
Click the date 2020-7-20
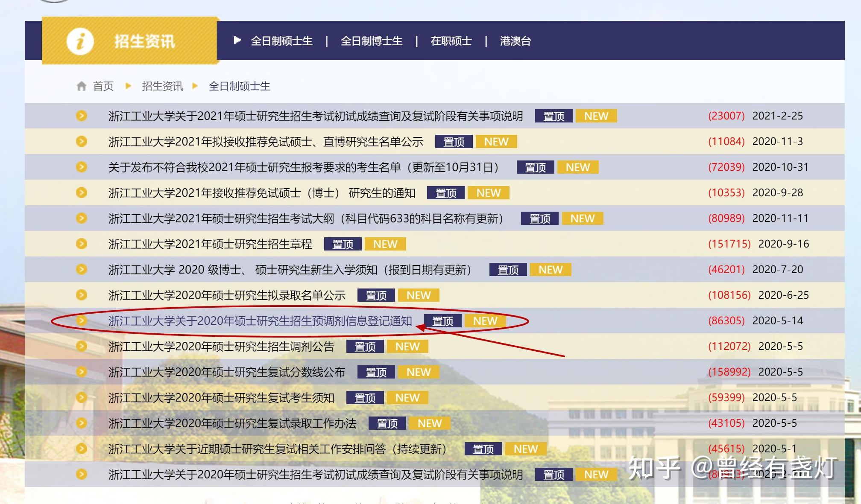tap(778, 269)
